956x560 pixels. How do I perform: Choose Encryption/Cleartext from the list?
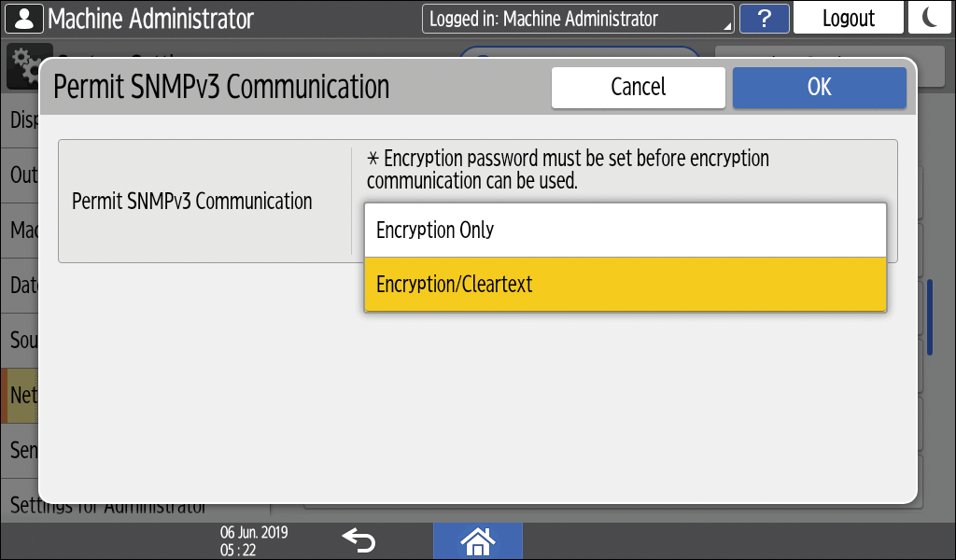(x=625, y=285)
